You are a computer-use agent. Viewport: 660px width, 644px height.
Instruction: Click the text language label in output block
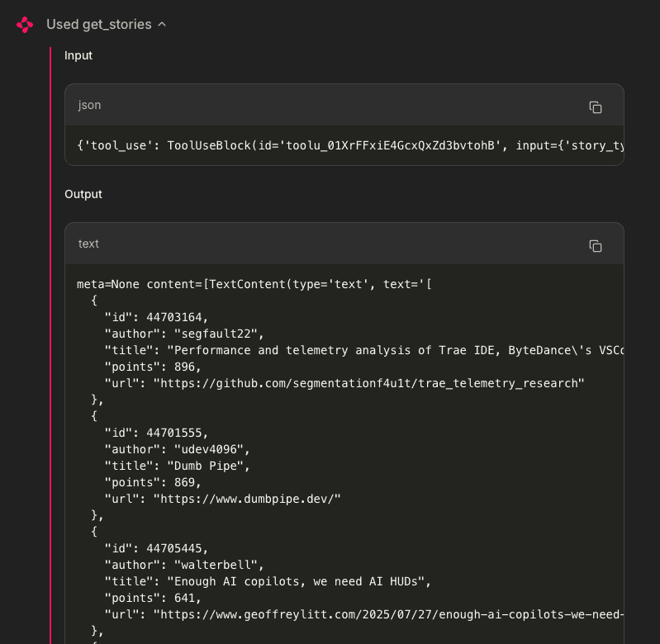[88, 244]
